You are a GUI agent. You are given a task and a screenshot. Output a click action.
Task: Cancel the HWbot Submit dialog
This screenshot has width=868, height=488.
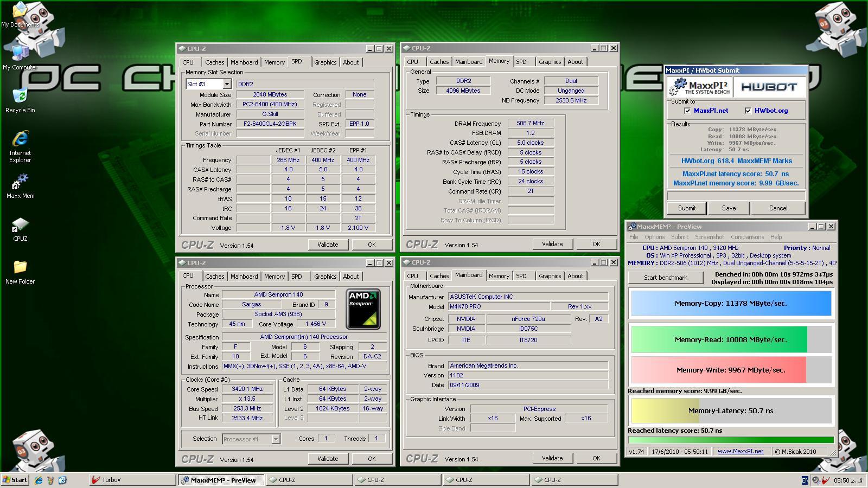tap(778, 208)
